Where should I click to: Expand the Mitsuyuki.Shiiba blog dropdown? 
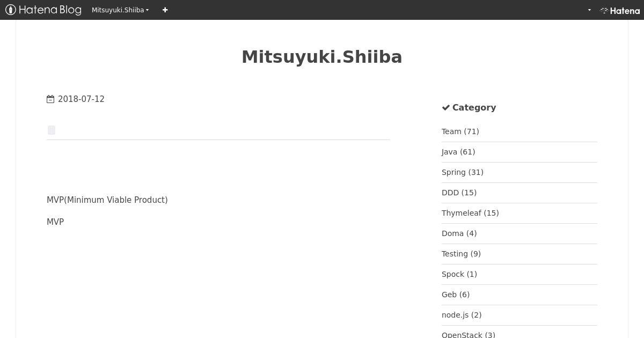pyautogui.click(x=120, y=10)
